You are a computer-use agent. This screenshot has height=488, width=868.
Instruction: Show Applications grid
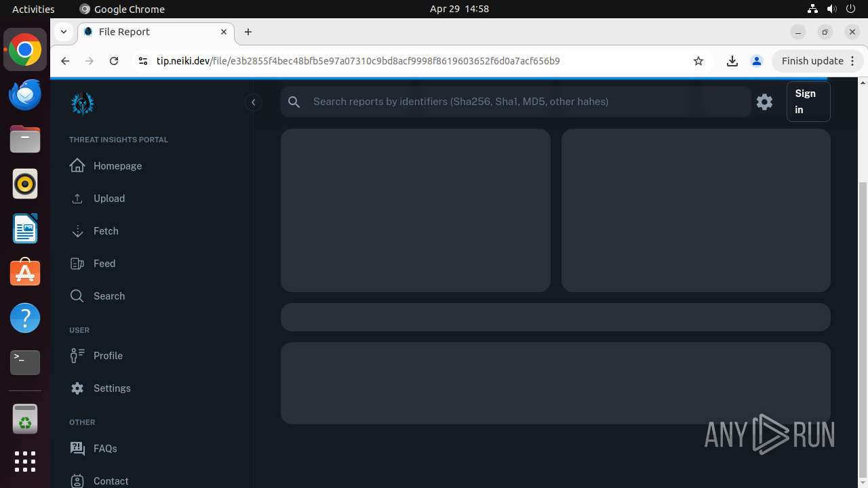coord(25,462)
